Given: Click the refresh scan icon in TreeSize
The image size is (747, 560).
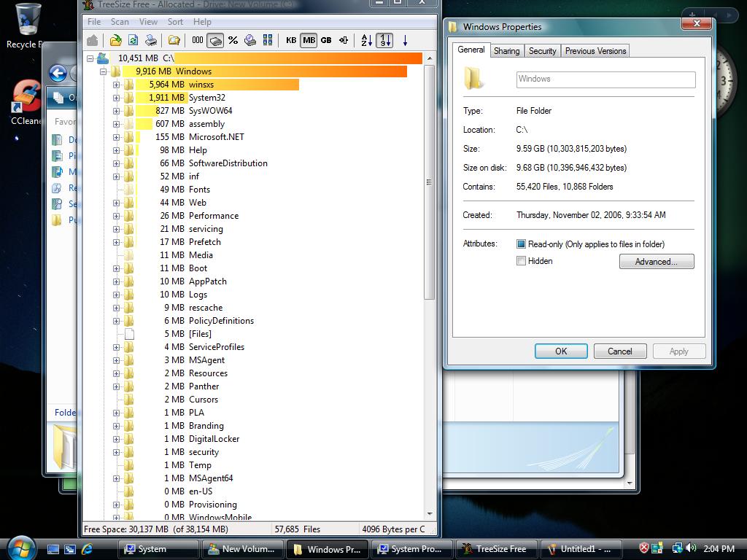Looking at the screenshot, I should pos(133,41).
